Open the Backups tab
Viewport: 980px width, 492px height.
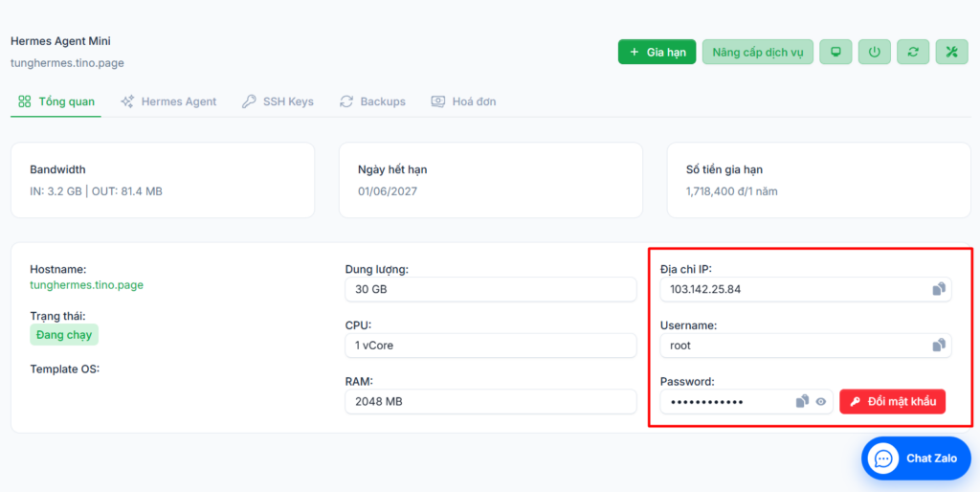(x=372, y=101)
